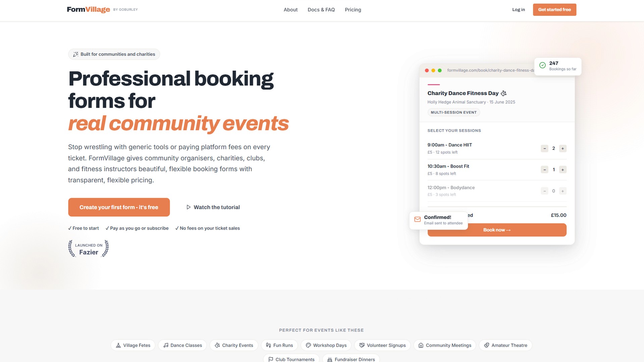Select the Amateur Theatre chip
The height and width of the screenshot is (362, 644).
click(x=505, y=345)
